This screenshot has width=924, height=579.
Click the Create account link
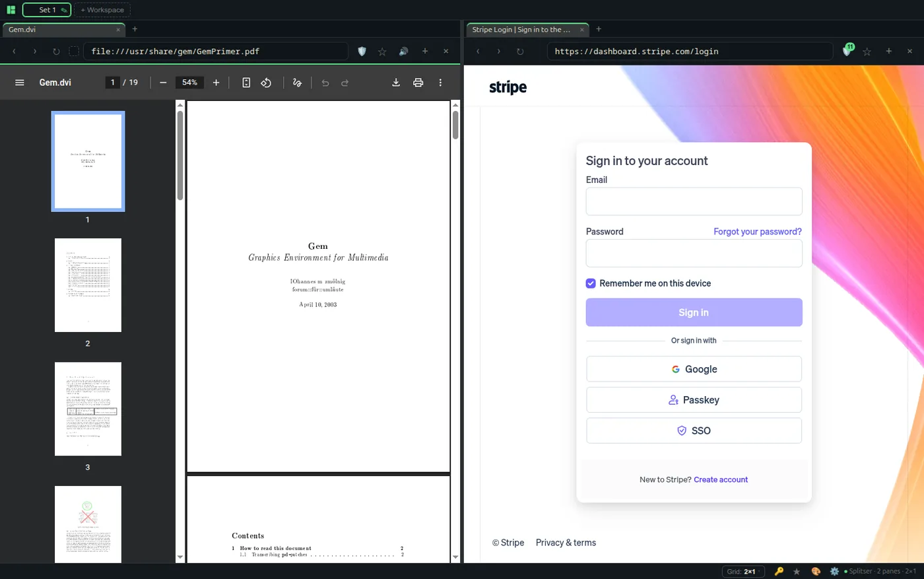pos(721,480)
